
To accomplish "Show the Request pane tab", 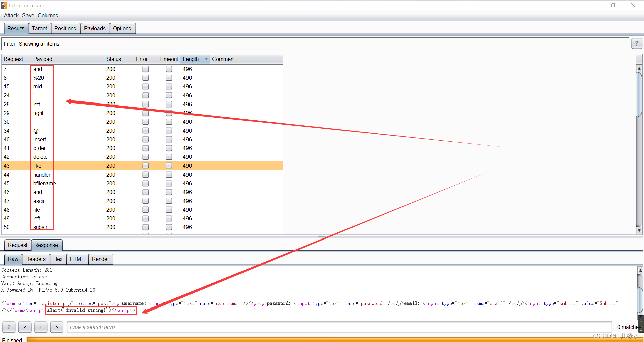I will (x=18, y=245).
